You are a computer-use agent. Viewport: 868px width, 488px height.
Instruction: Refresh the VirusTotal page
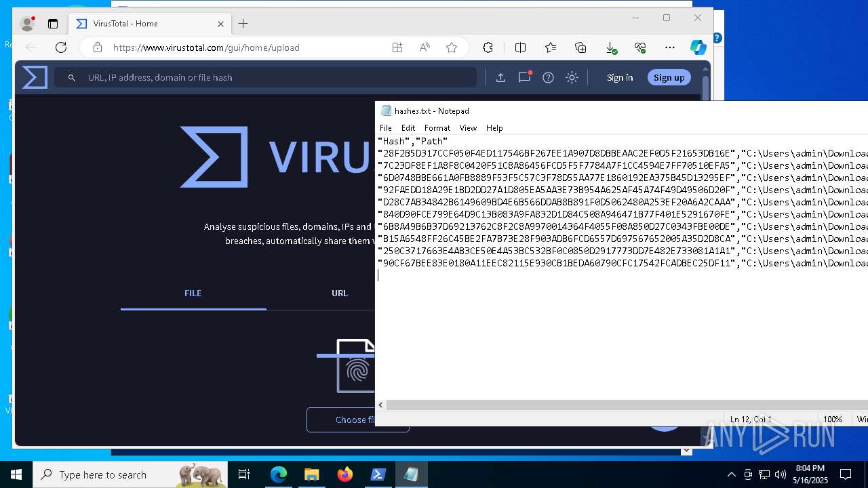click(61, 47)
